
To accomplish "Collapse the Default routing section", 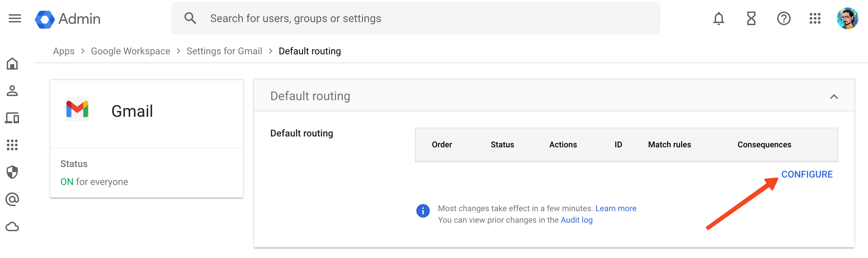I will (834, 97).
